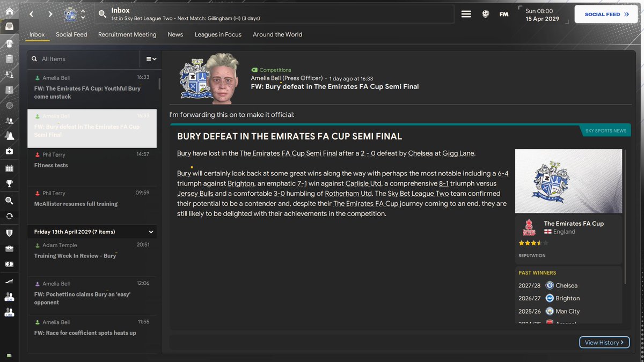The height and width of the screenshot is (362, 644).
Task: Switch to the Recruitment Meeting tab
Action: 127,34
